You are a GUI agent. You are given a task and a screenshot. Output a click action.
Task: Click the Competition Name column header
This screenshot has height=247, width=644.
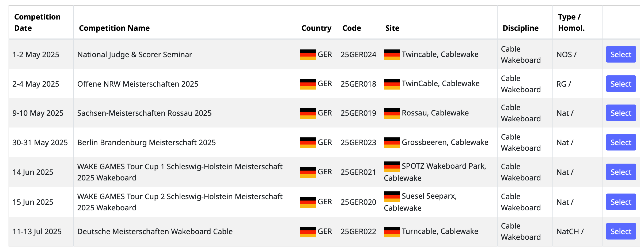click(114, 28)
